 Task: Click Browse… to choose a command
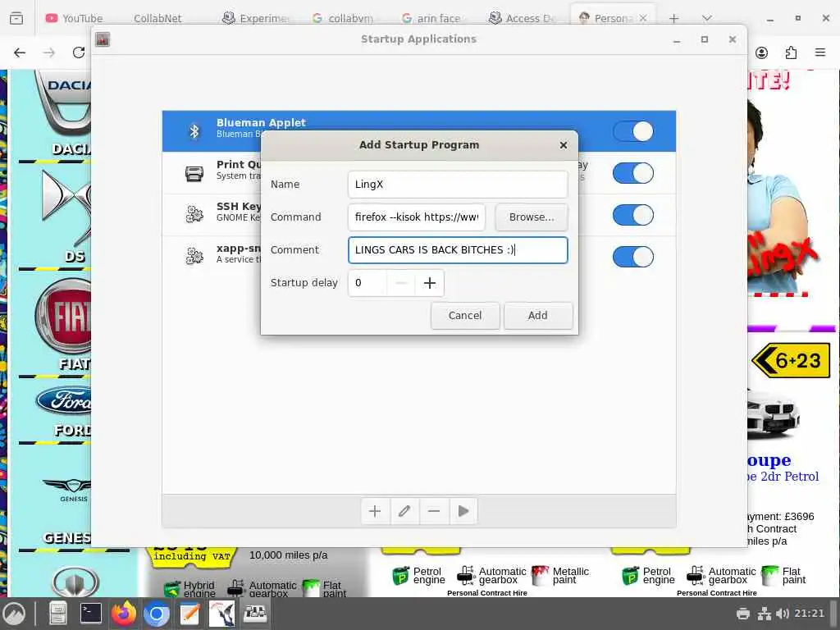click(532, 217)
